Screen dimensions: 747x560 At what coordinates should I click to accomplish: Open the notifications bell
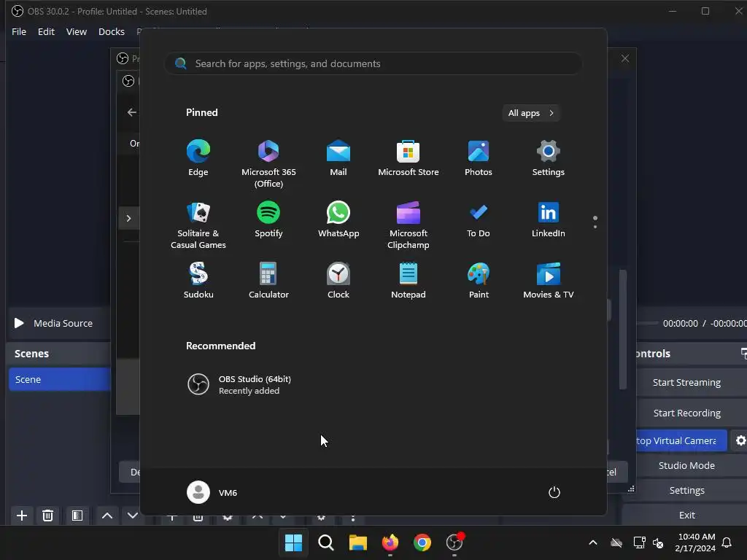click(727, 542)
